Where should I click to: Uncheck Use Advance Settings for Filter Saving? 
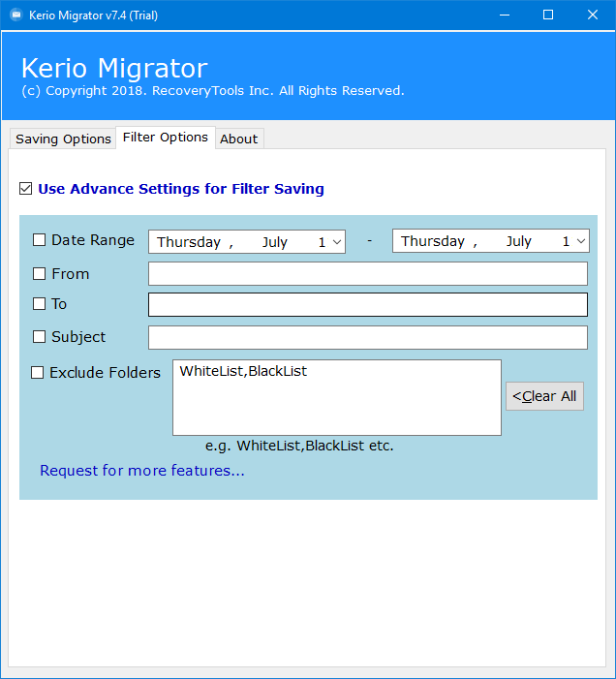point(25,189)
